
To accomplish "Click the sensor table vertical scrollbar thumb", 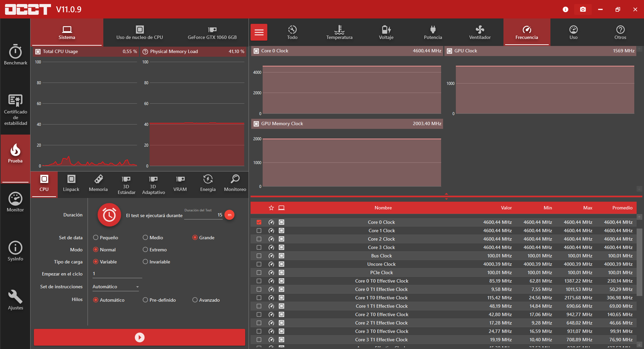I will 640,262.
